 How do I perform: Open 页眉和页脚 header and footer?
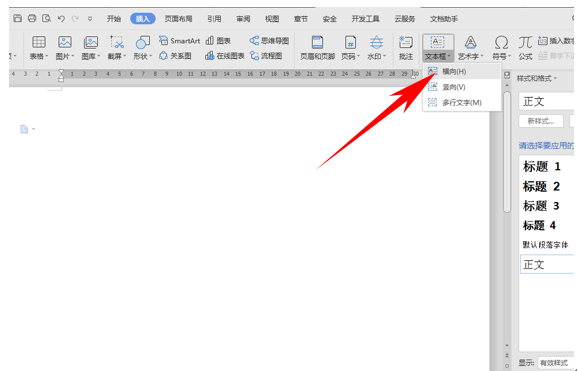coord(317,48)
